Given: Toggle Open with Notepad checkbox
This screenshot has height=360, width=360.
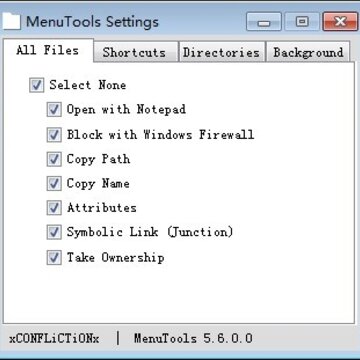Looking at the screenshot, I should point(54,110).
